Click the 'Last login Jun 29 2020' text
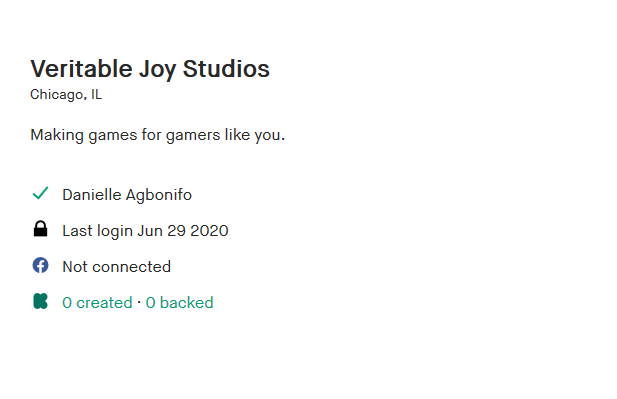The width and height of the screenshot is (617, 399). (145, 231)
